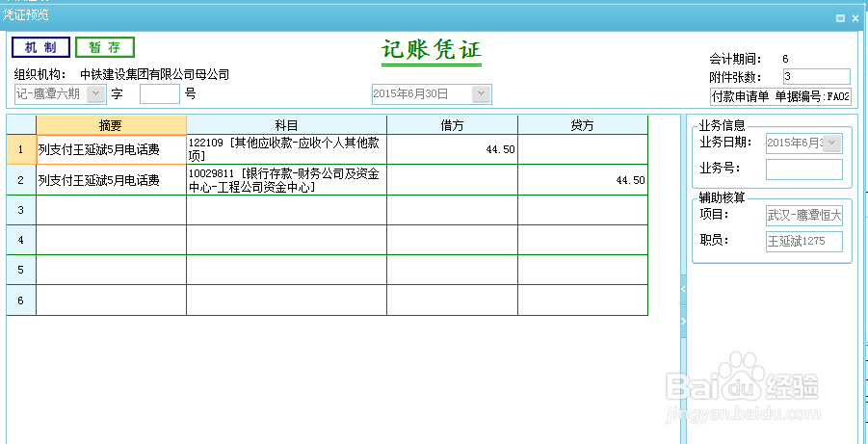This screenshot has width=868, height=444.
Task: Select row 3 header in voucher table
Action: (21, 210)
